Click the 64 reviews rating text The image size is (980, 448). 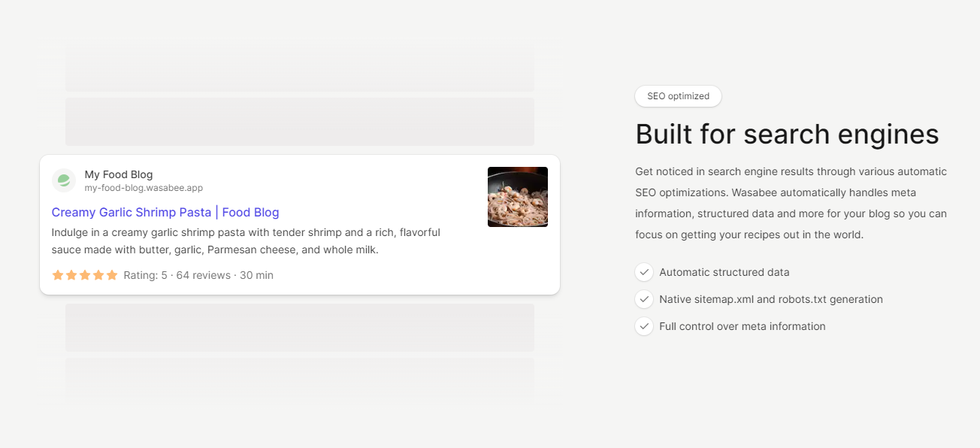coord(203,275)
